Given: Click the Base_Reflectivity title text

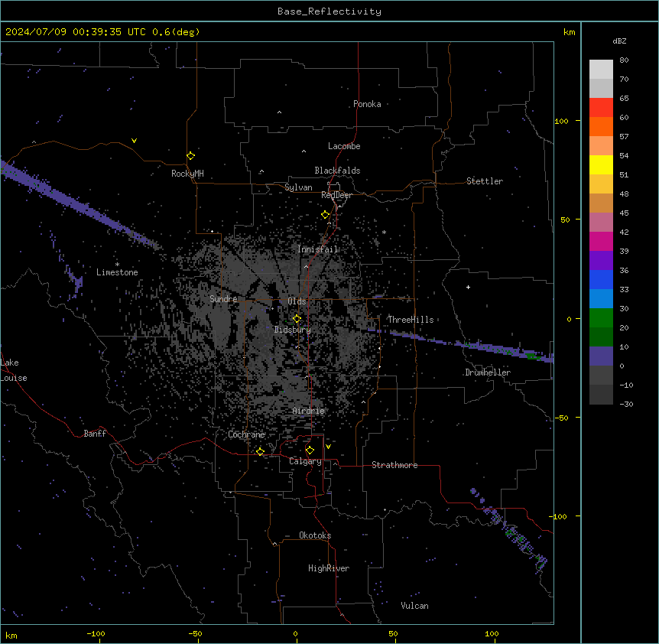Looking at the screenshot, I should click(x=329, y=11).
